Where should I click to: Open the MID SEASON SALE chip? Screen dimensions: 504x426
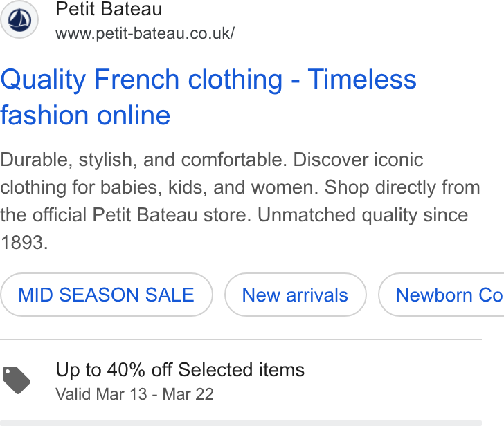coord(107,295)
